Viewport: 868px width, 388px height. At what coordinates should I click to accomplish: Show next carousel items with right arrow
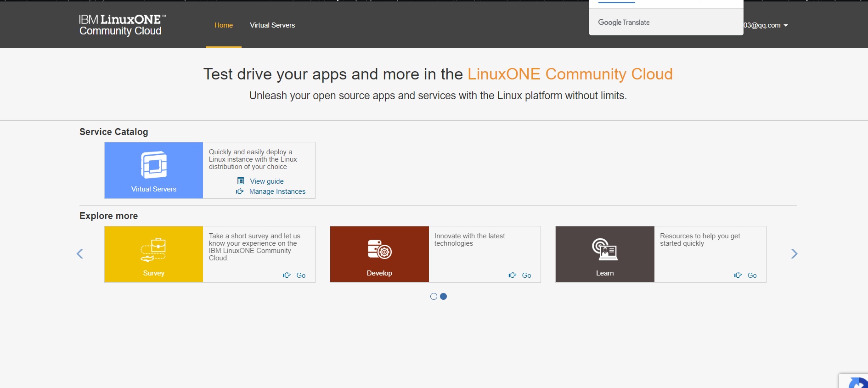click(x=794, y=254)
